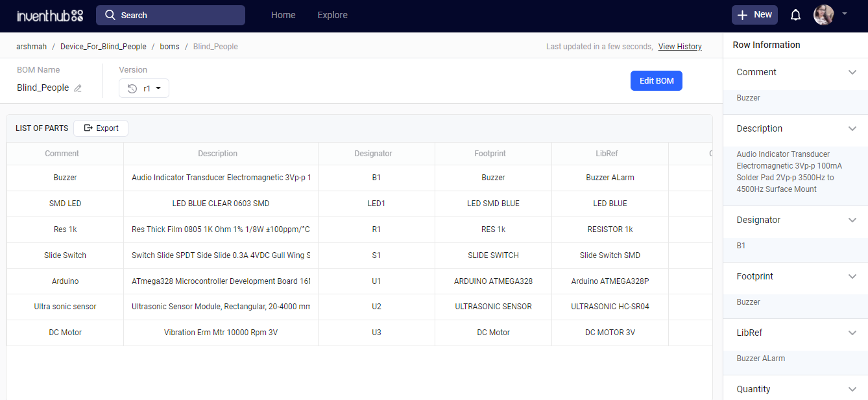Viewport: 868px width, 400px height.
Task: Open the Inventhub logo home
Action: [x=50, y=15]
